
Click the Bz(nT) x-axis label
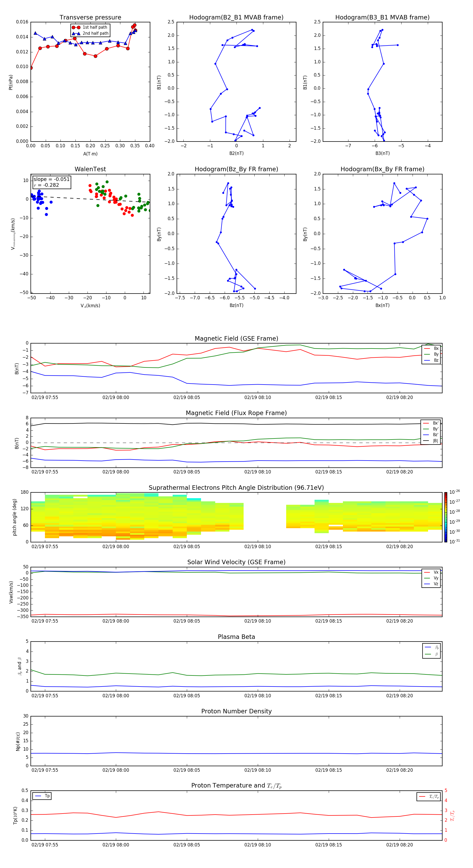point(236,305)
